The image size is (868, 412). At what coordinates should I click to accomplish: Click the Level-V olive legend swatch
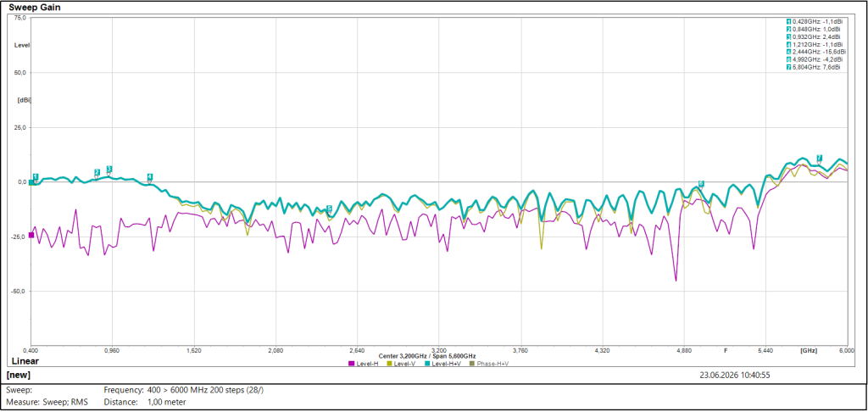[389, 364]
